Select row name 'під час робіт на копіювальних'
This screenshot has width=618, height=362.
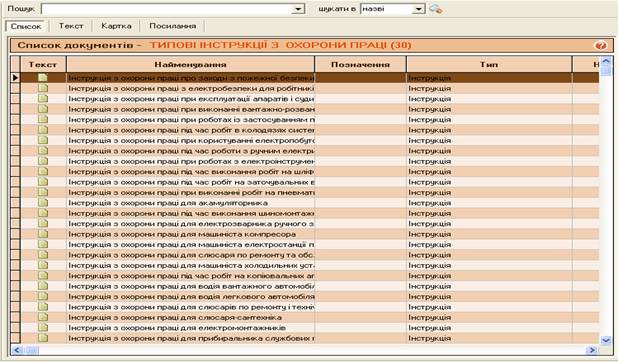[191, 276]
